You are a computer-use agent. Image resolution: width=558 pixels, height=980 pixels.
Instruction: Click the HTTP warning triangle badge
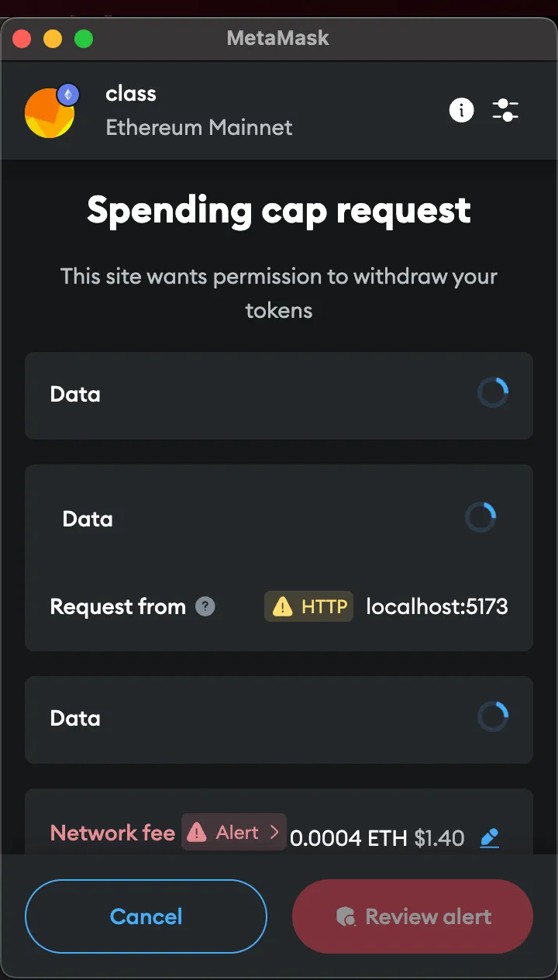[x=308, y=606]
